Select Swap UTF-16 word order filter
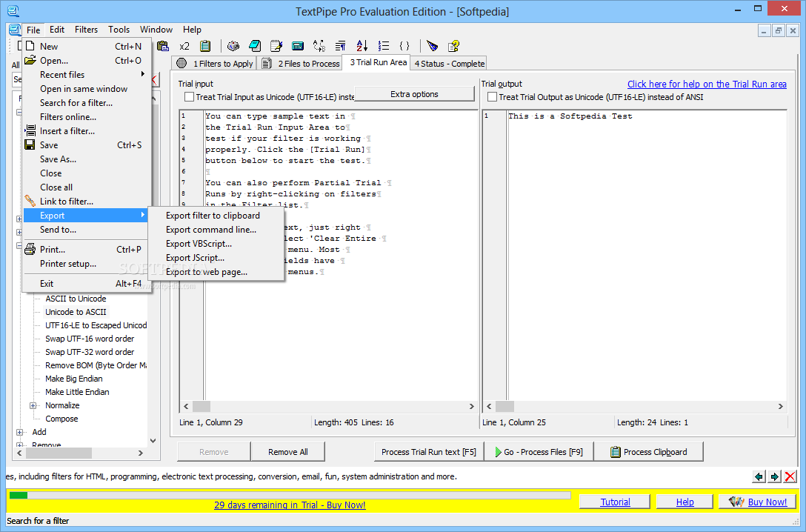 (x=90, y=339)
